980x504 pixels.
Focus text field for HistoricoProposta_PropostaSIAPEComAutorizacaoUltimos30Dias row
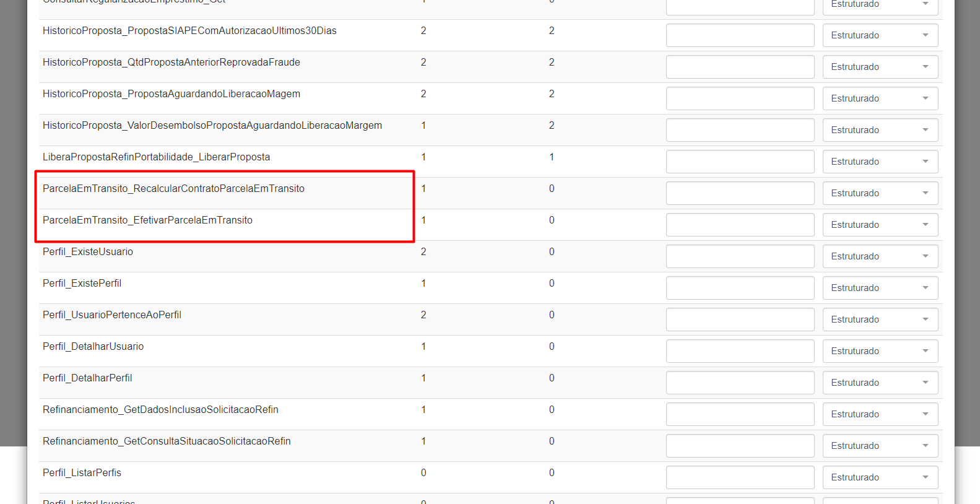pos(740,35)
